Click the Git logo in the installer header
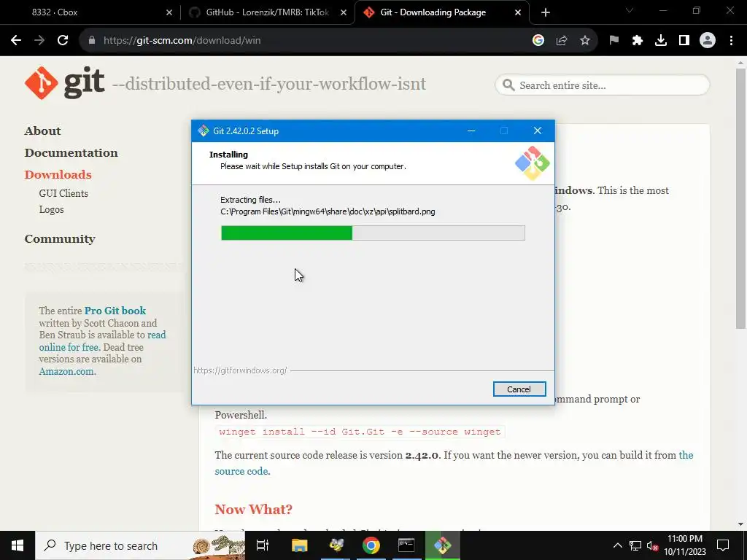This screenshot has height=560, width=747. 532,163
